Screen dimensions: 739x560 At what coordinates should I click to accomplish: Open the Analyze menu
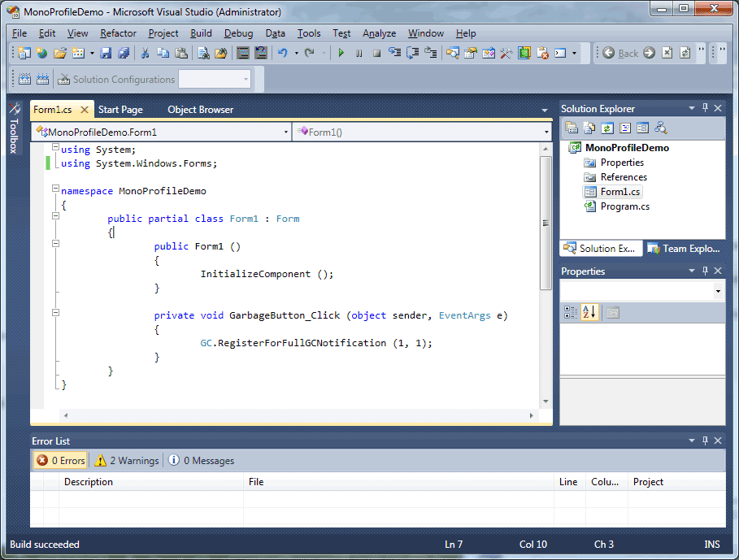[379, 33]
